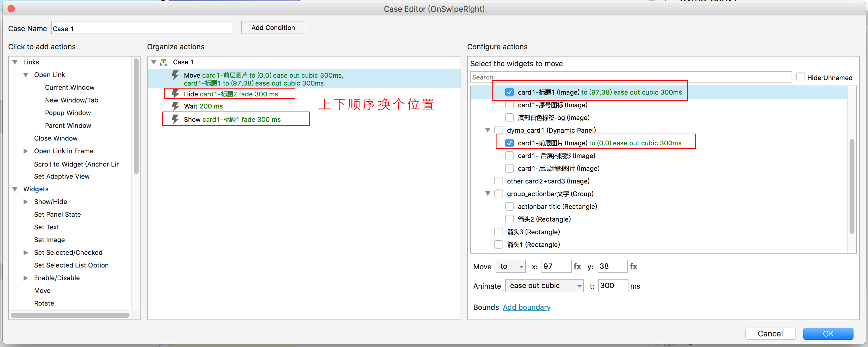The width and height of the screenshot is (868, 347).
Task: Collapse the dymp_card1 Dynamic Panel tree
Action: pos(487,130)
